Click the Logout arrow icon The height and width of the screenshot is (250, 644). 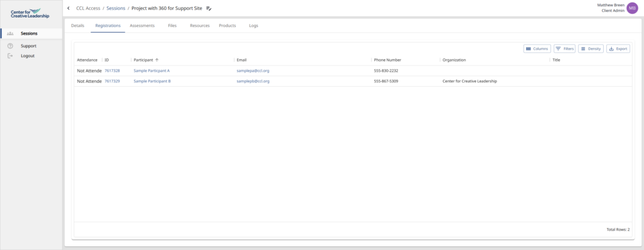(11, 56)
